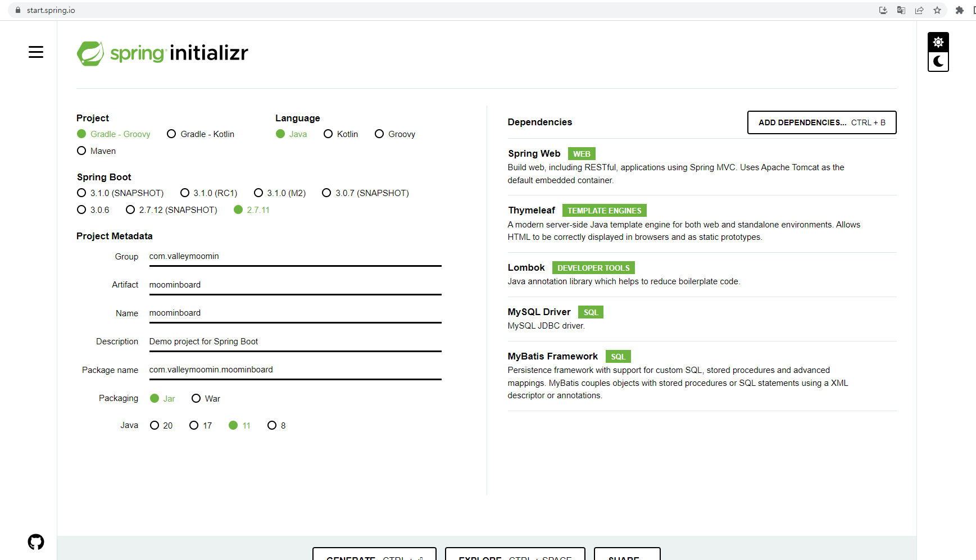Screen dimensions: 976x560
Task: Click the Spring Web dependency
Action: [x=702, y=167]
